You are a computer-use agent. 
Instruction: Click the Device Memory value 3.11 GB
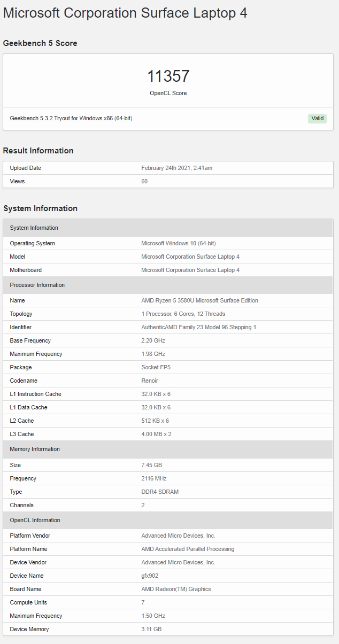151,629
